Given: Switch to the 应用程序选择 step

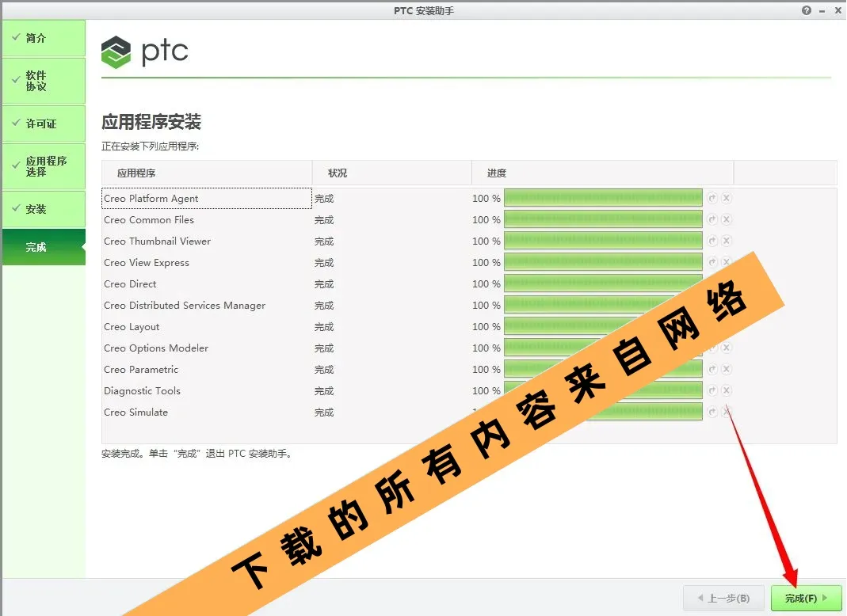Looking at the screenshot, I should [x=44, y=166].
